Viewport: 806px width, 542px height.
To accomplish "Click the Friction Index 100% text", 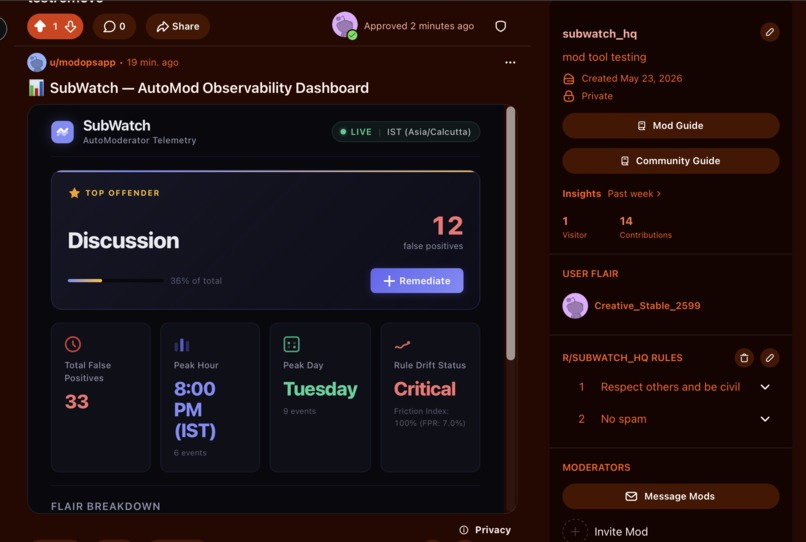I will 430,417.
